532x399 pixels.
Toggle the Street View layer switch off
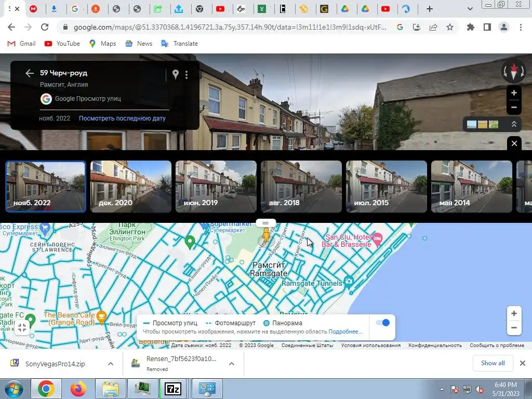point(383,323)
